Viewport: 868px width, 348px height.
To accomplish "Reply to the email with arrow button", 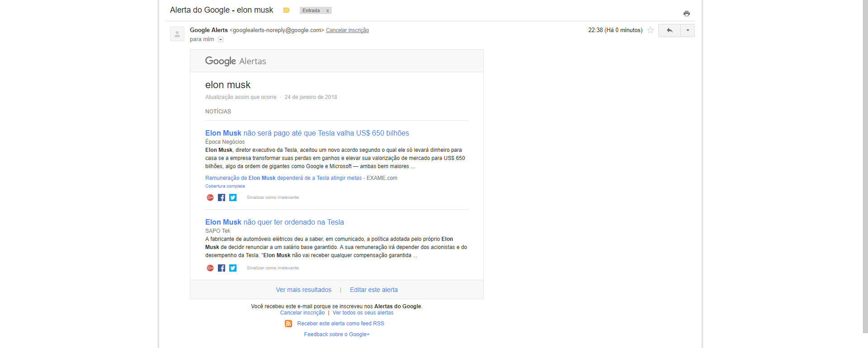I will click(x=670, y=30).
